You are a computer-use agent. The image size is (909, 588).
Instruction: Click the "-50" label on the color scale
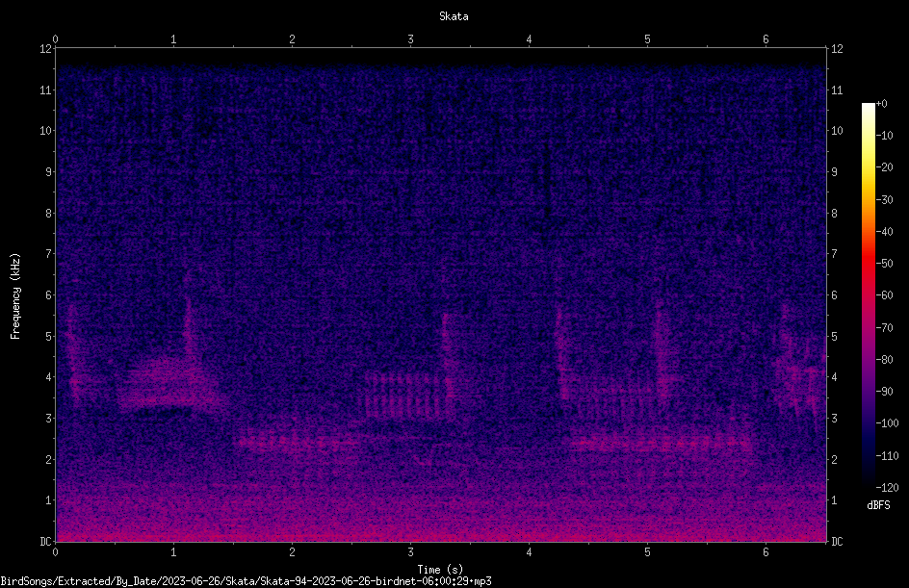(884, 264)
